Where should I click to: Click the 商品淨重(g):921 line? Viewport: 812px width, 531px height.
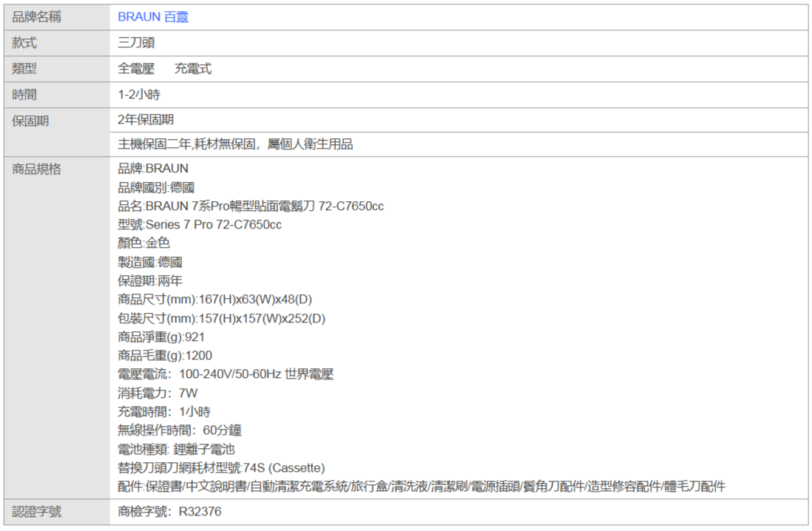[161, 337]
